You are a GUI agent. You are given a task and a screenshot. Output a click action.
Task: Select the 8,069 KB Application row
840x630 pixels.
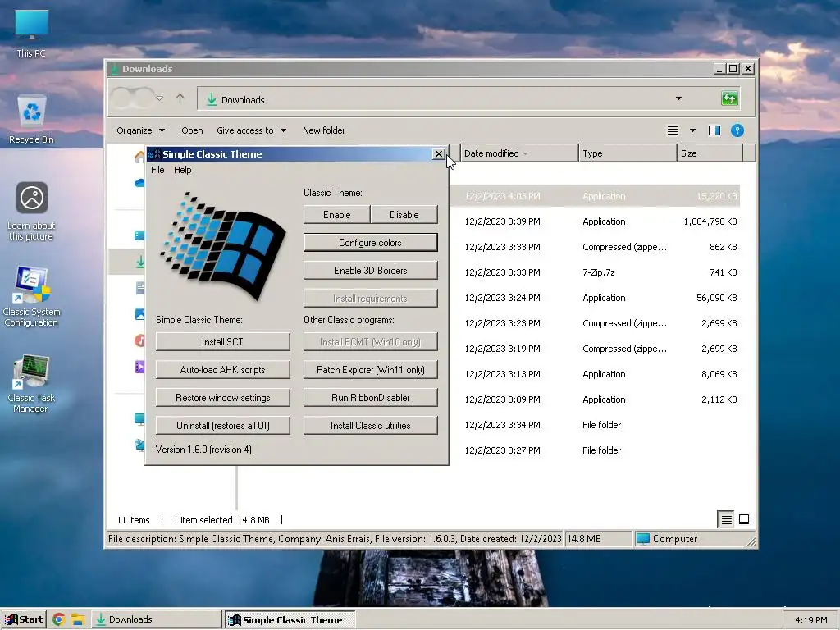(595, 374)
